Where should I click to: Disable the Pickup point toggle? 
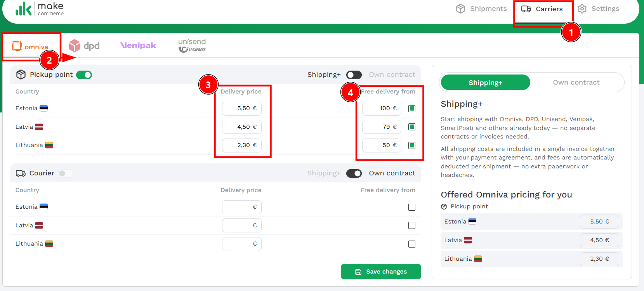point(84,75)
